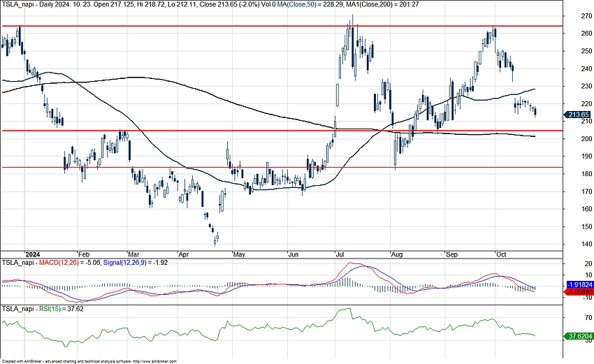Screen dimensions: 594x364
Task: Click the 170 price axis label
Action: (x=587, y=191)
